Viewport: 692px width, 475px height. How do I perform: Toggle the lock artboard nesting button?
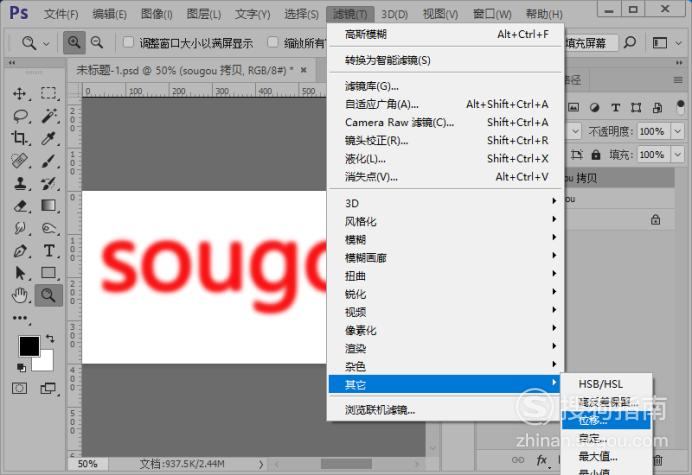[576, 155]
